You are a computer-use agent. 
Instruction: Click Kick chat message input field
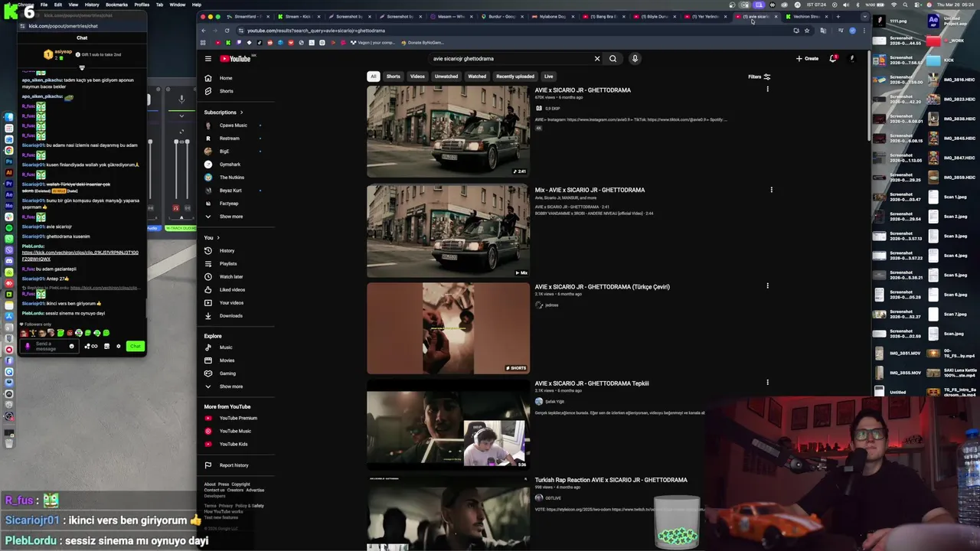coord(51,346)
